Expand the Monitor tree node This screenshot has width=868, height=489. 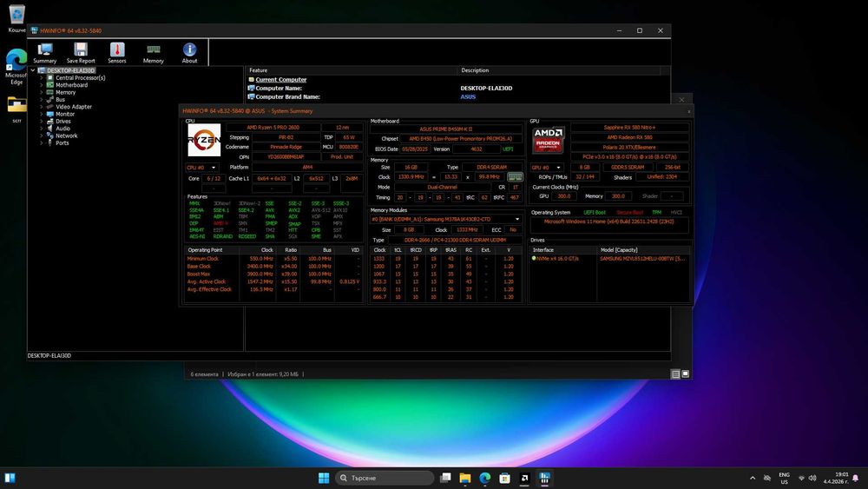[x=42, y=114]
